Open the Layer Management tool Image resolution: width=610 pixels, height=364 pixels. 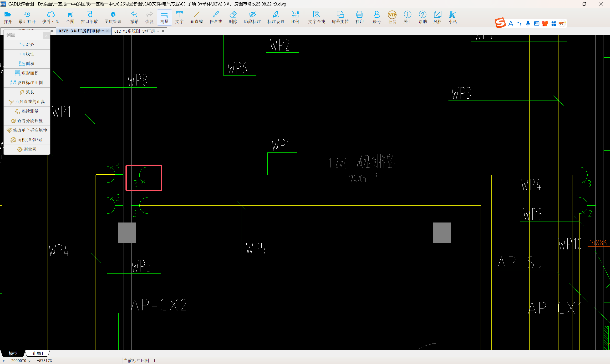pos(113,17)
